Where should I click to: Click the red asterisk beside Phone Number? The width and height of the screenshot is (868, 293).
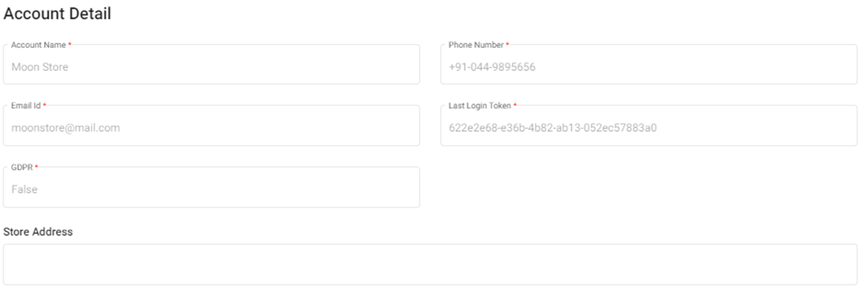(x=507, y=45)
